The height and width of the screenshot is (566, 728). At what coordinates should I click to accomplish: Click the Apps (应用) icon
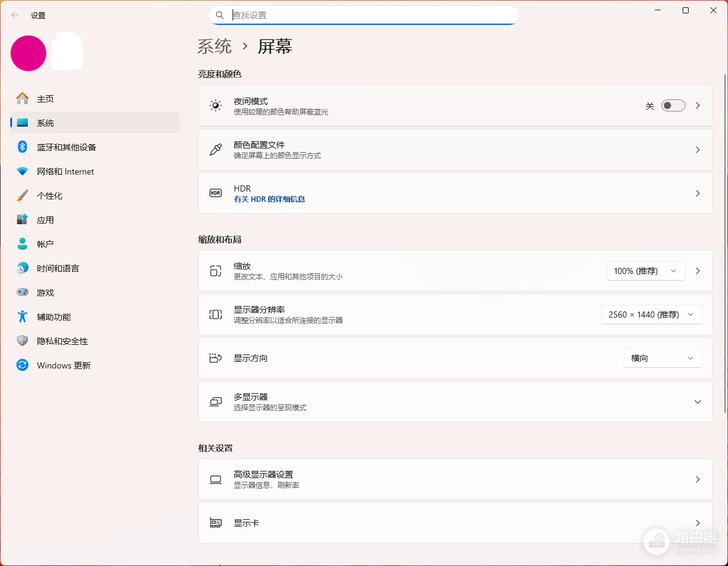click(22, 219)
